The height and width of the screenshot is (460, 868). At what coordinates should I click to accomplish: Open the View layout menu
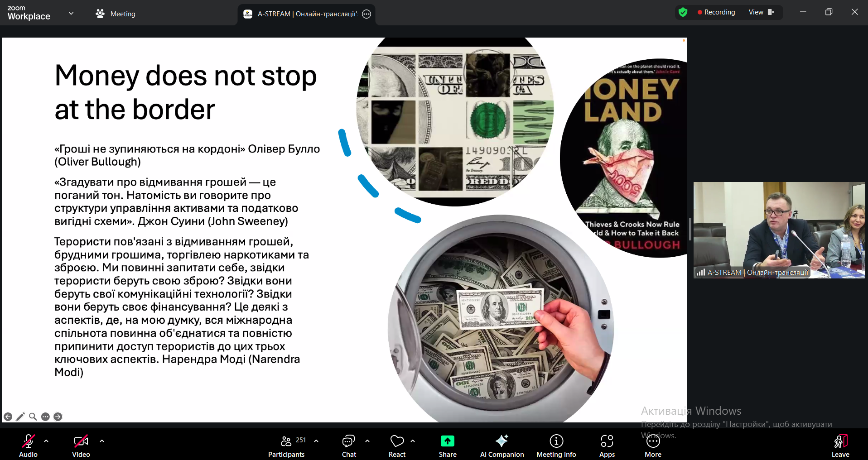point(761,12)
